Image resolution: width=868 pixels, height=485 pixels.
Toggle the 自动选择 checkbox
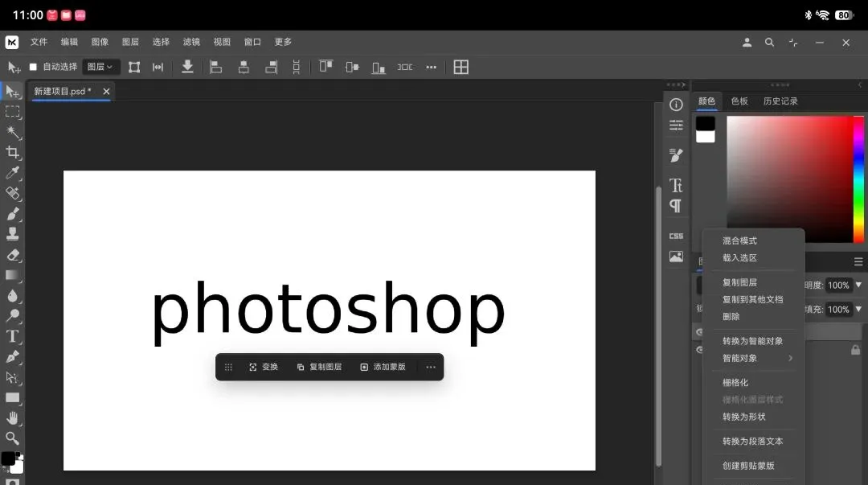[33, 67]
